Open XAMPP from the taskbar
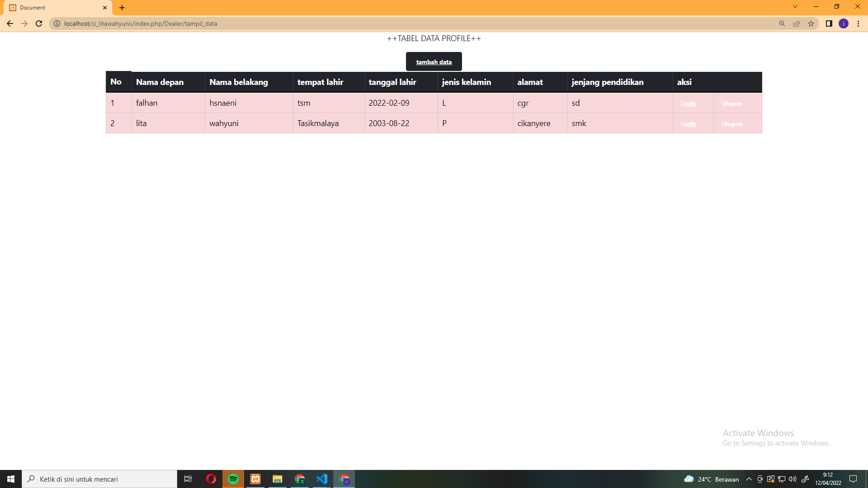 click(255, 479)
